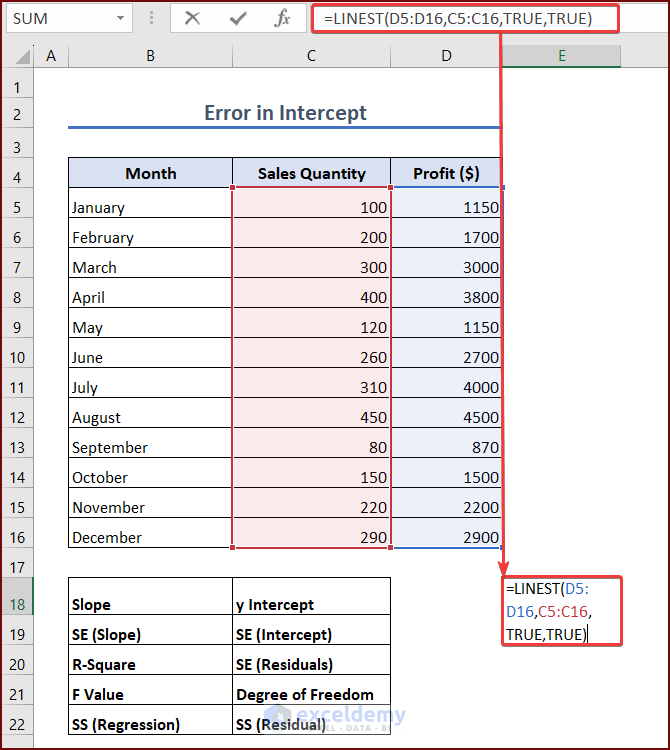Open the Insert Function fx dialog
Screen dimensions: 670x750
pyautogui.click(x=283, y=18)
